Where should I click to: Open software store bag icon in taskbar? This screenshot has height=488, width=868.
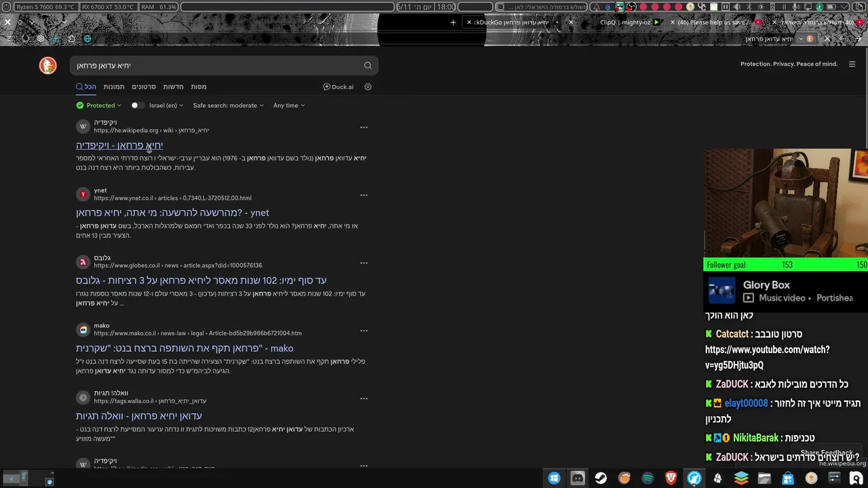(x=788, y=479)
